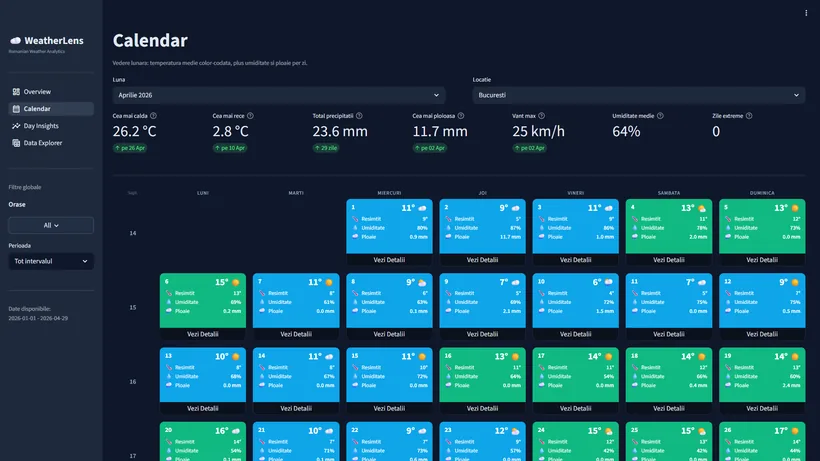
Task: Click the green day 18 card
Action: click(669, 374)
